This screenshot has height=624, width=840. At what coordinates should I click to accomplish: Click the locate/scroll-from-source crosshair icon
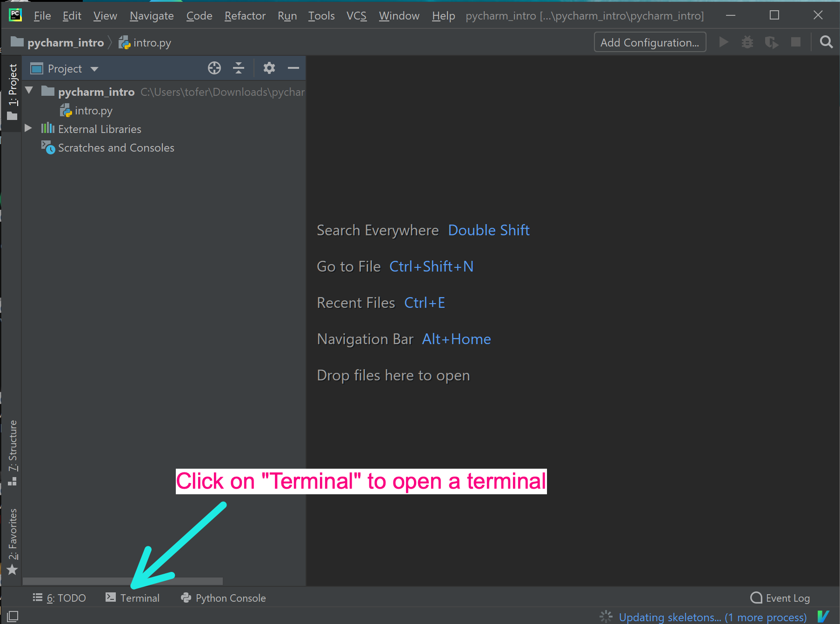(x=214, y=68)
